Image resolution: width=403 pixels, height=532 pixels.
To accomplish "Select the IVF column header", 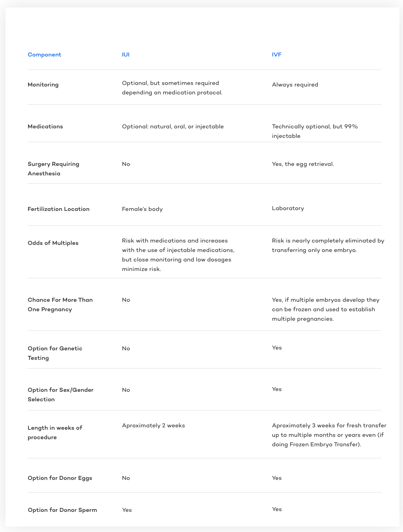I will [x=277, y=55].
